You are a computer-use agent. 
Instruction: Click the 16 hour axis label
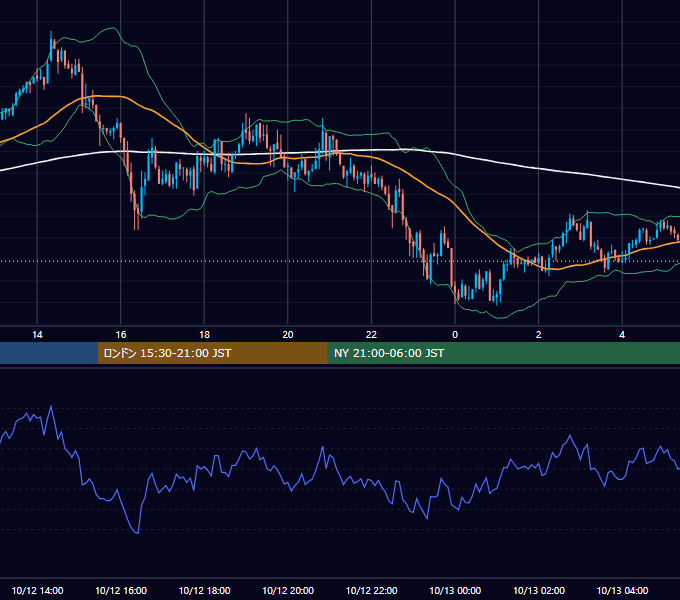(121, 335)
